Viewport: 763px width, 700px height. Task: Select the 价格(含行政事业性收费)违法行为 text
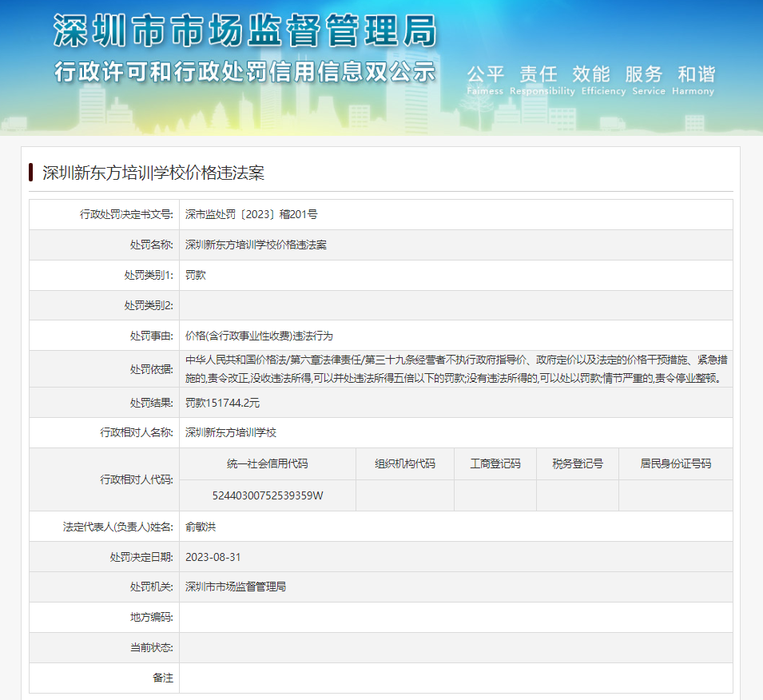[259, 336]
